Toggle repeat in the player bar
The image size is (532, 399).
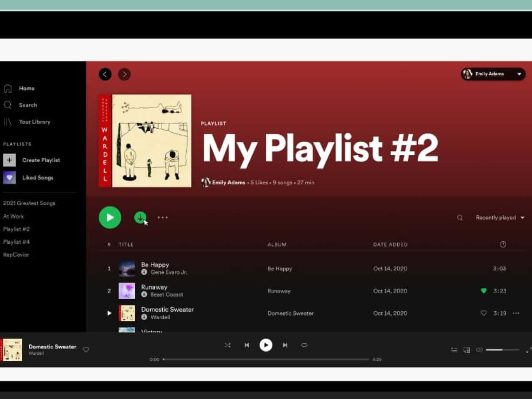(x=304, y=345)
